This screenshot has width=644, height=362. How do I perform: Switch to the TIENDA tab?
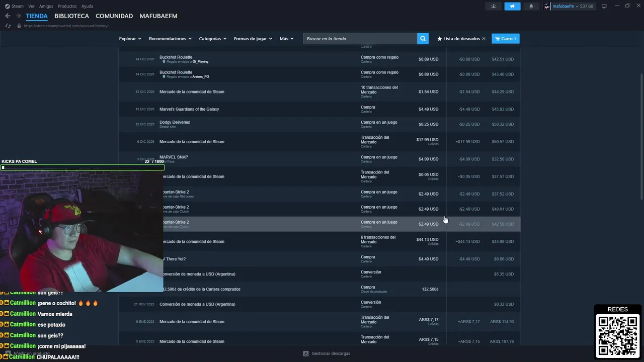point(37,16)
